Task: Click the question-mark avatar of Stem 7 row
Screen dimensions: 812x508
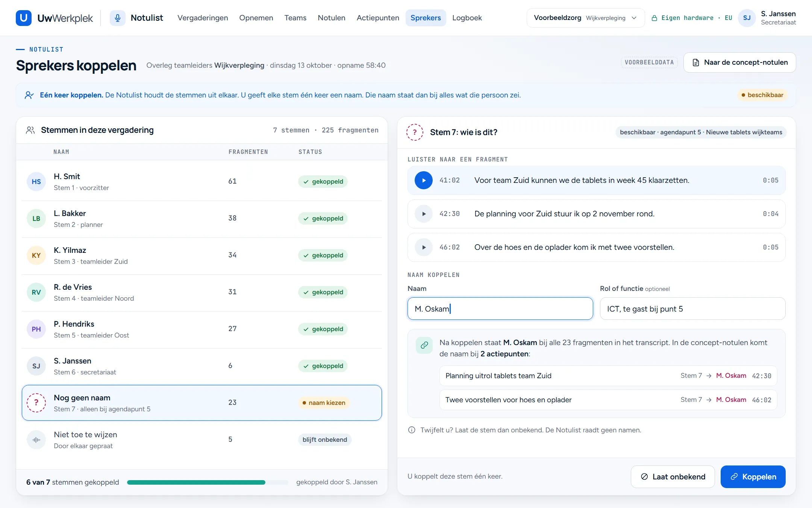Action: pos(36,403)
